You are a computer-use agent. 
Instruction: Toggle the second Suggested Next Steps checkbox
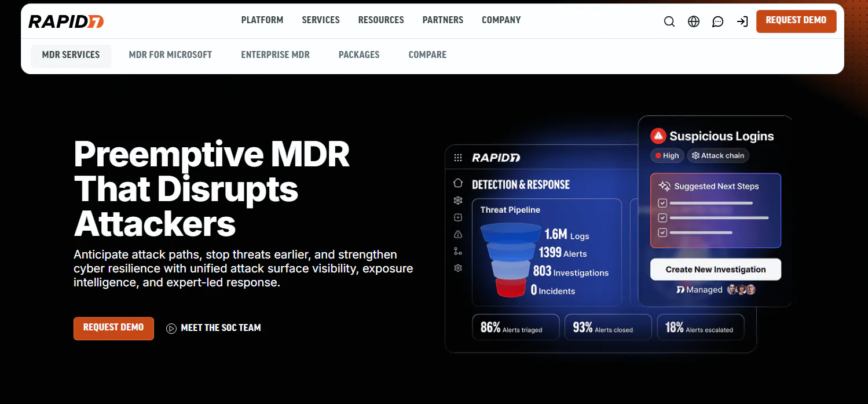pos(663,218)
